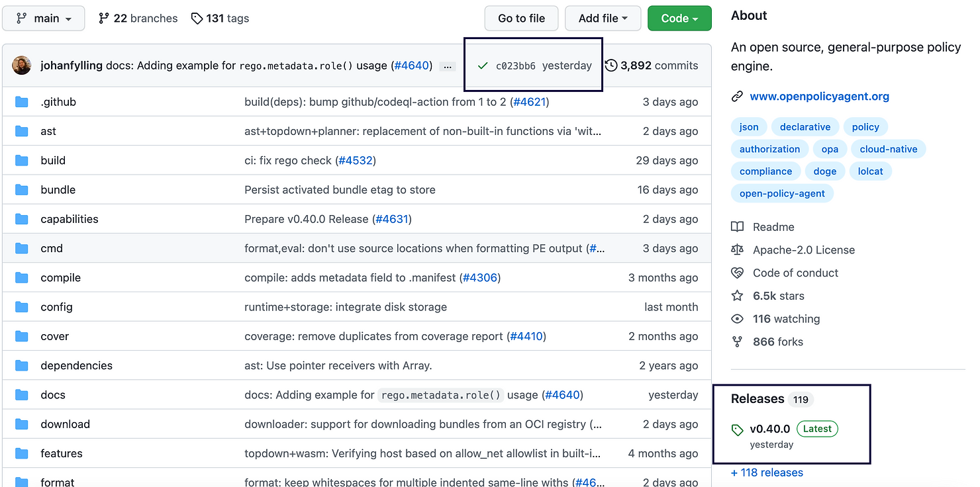This screenshot has width=980, height=487.
Task: Click the link chain icon
Action: click(x=737, y=97)
